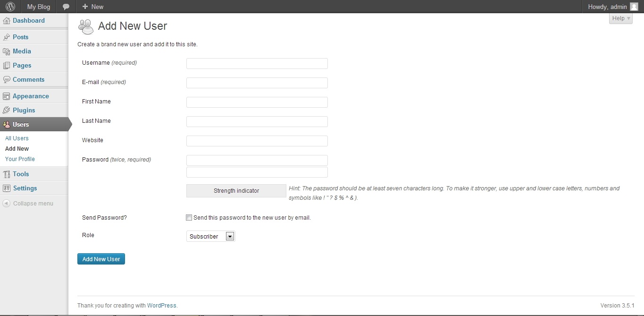The image size is (644, 316).
Task: Expand the Help tab dropdown
Action: [x=620, y=18]
